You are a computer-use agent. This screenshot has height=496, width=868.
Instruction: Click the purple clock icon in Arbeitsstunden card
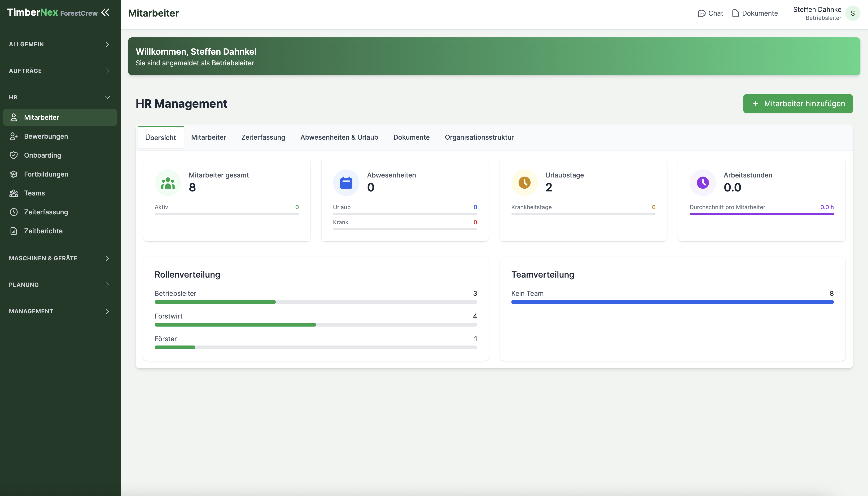tap(703, 183)
